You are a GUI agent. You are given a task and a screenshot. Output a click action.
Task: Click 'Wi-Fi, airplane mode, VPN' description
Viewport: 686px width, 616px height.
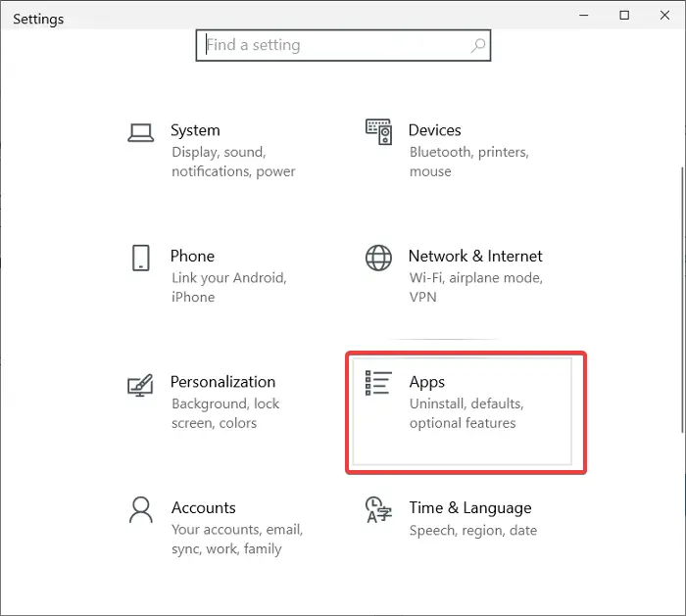(x=476, y=288)
